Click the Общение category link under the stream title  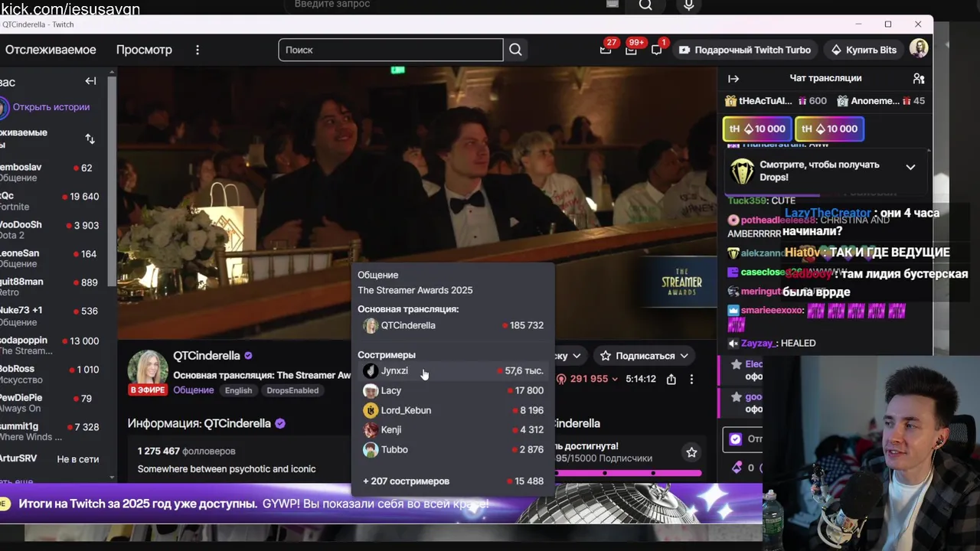pyautogui.click(x=193, y=390)
